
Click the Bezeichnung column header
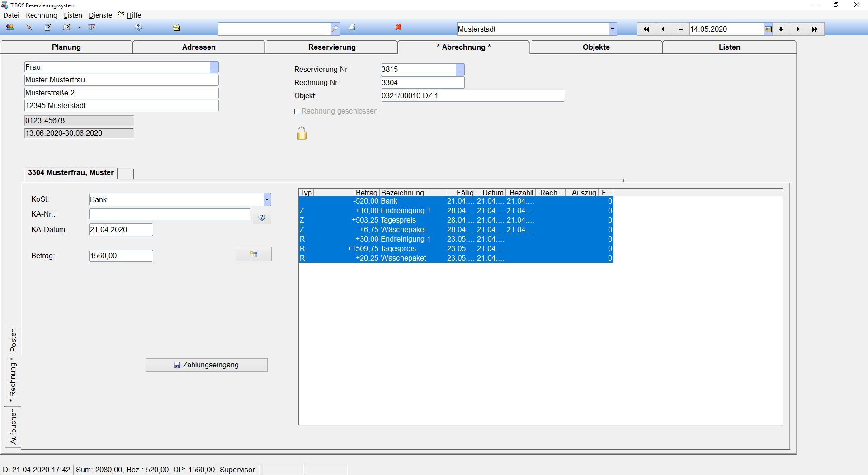tap(412, 193)
